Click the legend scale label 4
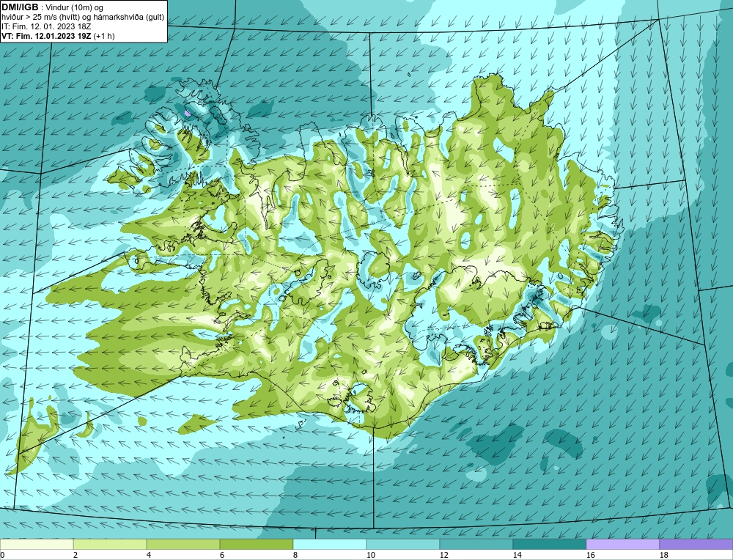The width and height of the screenshot is (733, 560). click(x=149, y=555)
